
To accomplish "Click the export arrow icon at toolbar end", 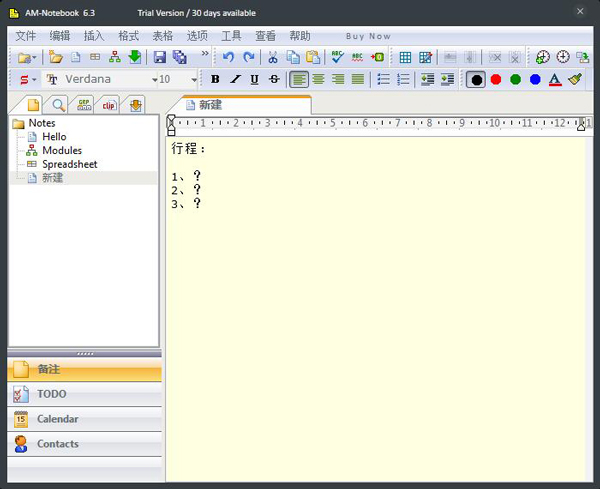I will click(583, 57).
